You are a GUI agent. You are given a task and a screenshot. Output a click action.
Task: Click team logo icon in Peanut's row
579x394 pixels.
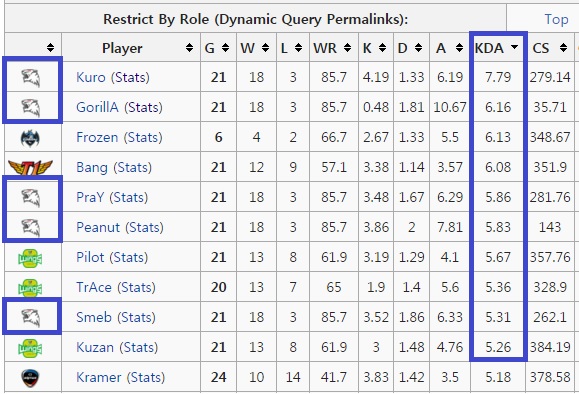pyautogui.click(x=31, y=227)
